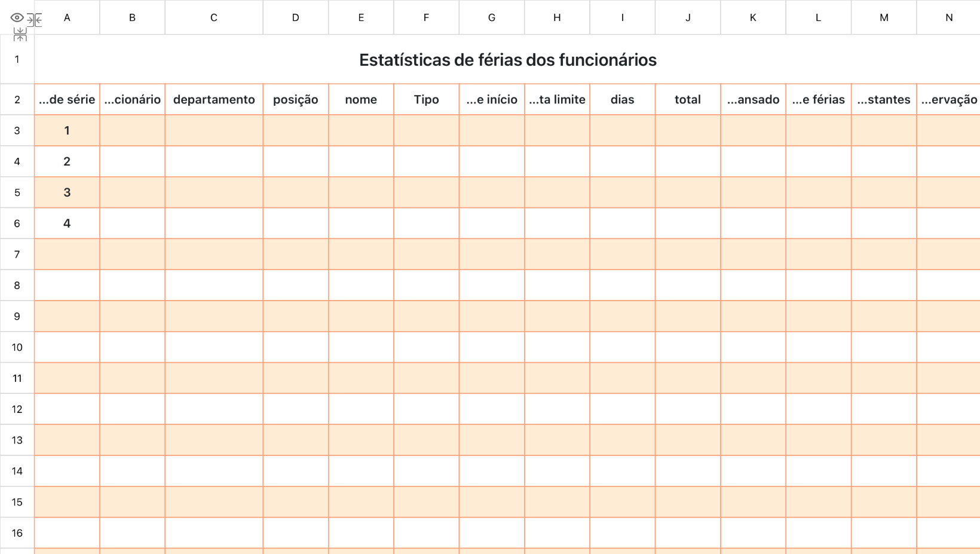Select column C header
The height and width of the screenshot is (554, 980).
[214, 17]
